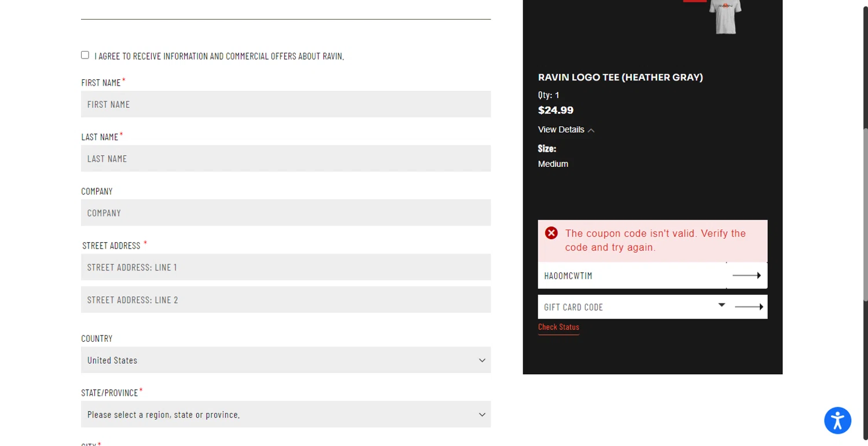
Task: Open the Country dropdown
Action: (x=286, y=360)
